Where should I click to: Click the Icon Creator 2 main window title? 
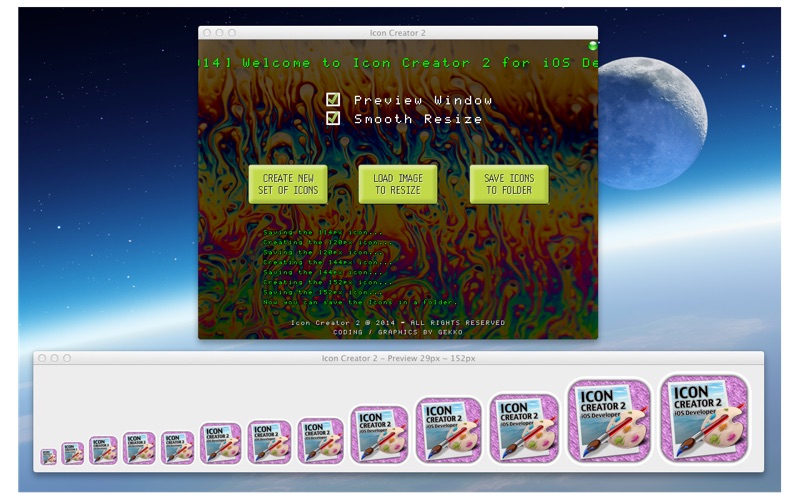[397, 33]
